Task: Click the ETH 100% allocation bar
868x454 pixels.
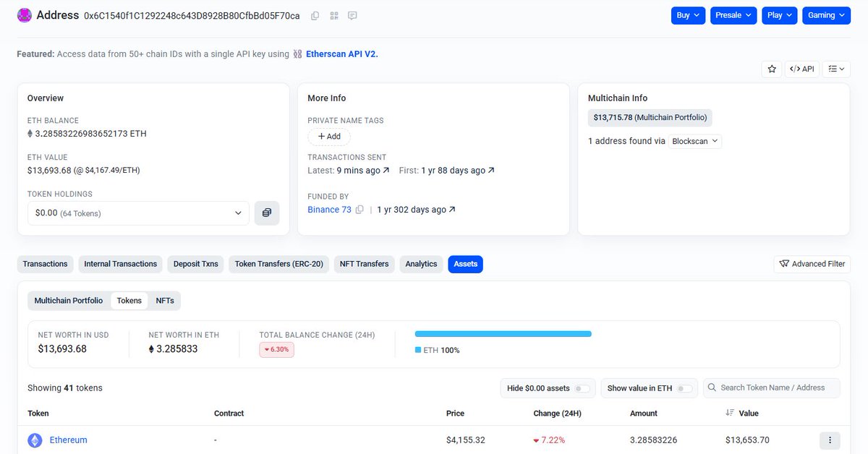Action: tap(503, 334)
